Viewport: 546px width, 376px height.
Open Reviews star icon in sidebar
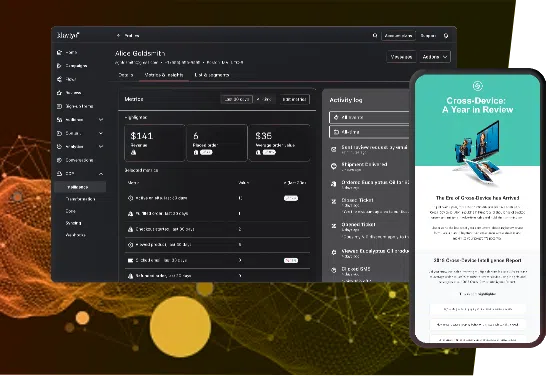59,93
